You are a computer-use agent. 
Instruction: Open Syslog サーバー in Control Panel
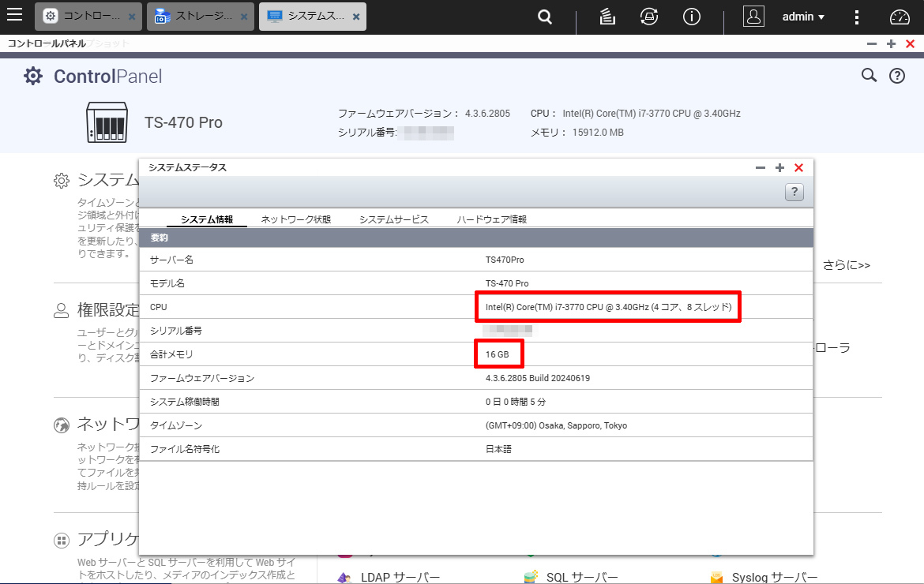[x=774, y=577]
